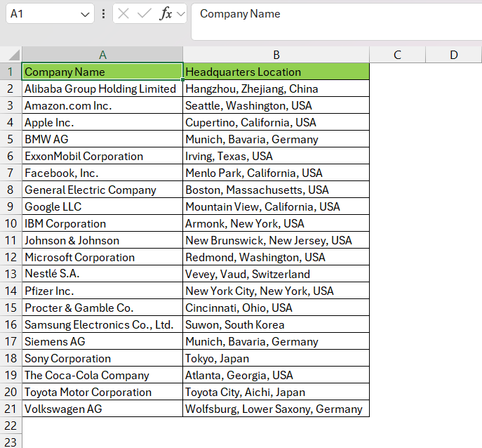This screenshot has width=482, height=448.
Task: Select cell BMW AG
Action: (102, 139)
